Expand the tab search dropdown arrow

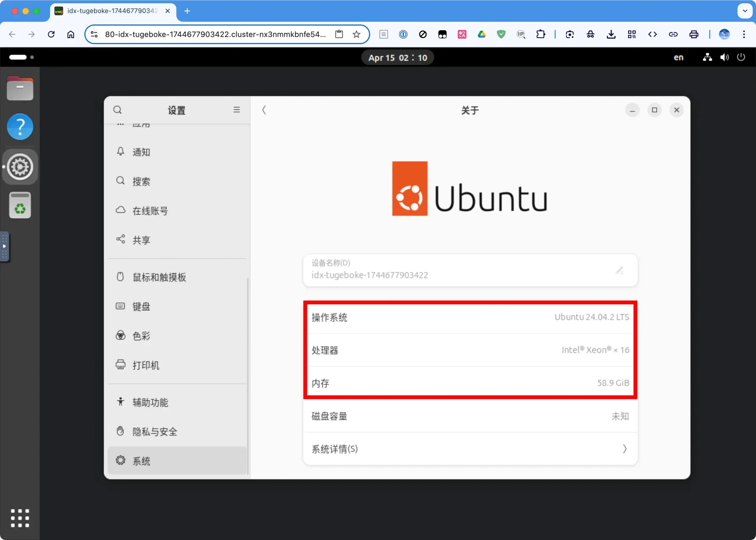point(745,11)
